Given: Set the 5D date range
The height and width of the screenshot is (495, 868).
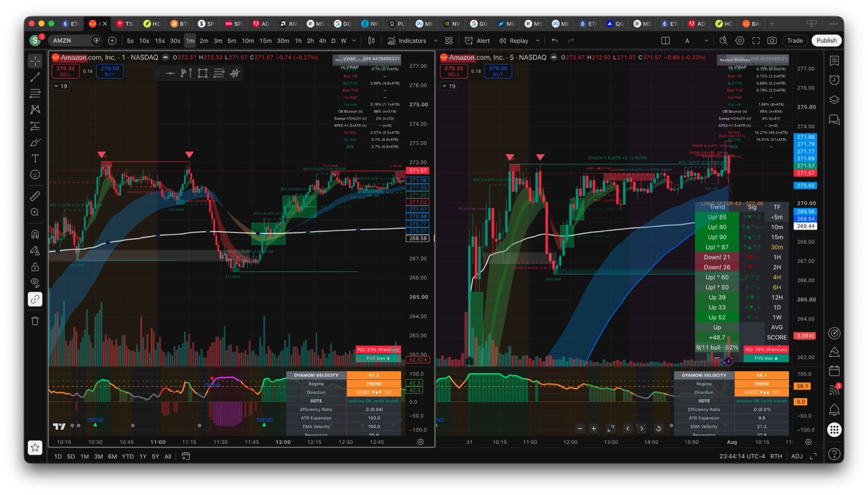Looking at the screenshot, I should coord(71,456).
